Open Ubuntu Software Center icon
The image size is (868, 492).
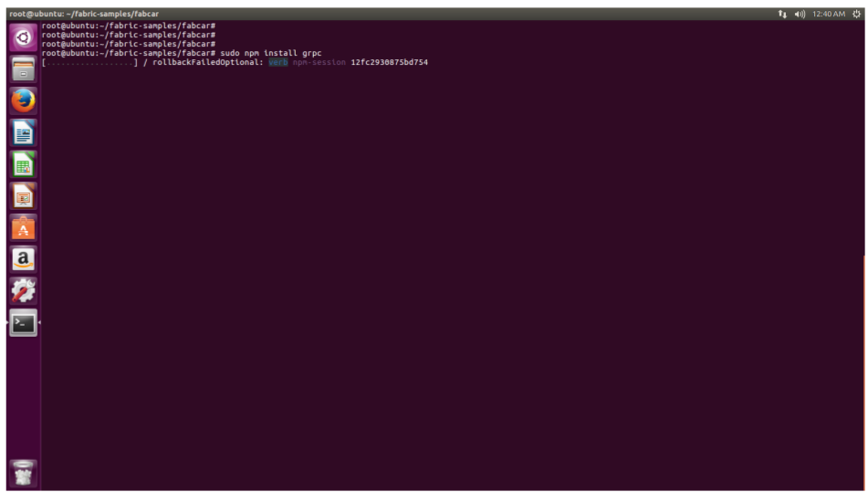tap(23, 227)
